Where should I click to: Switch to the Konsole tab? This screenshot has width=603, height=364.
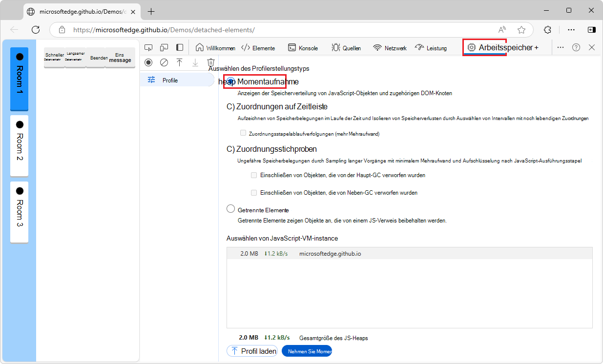303,48
